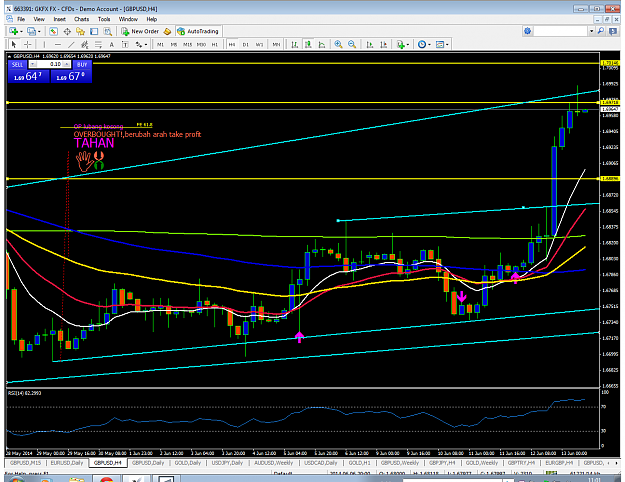Open the search box dropdown arrow
Screen dimensions: 625x482
[592, 31]
